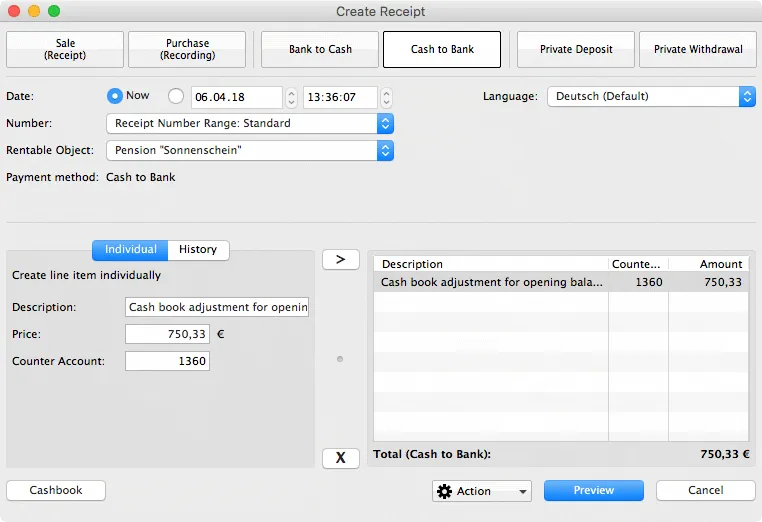Click the Payment method Cash to Bank value
The width and height of the screenshot is (762, 522).
pyautogui.click(x=140, y=177)
